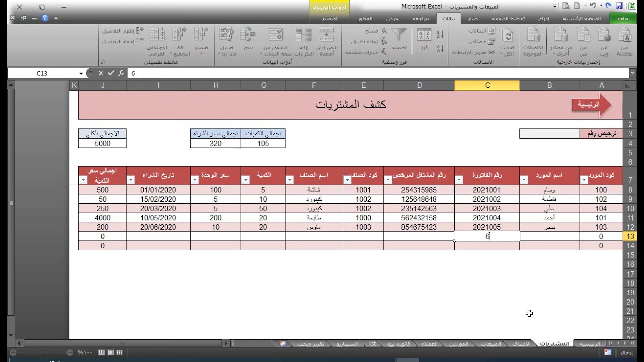Open the Outline group dialog launcher

[x=103, y=62]
